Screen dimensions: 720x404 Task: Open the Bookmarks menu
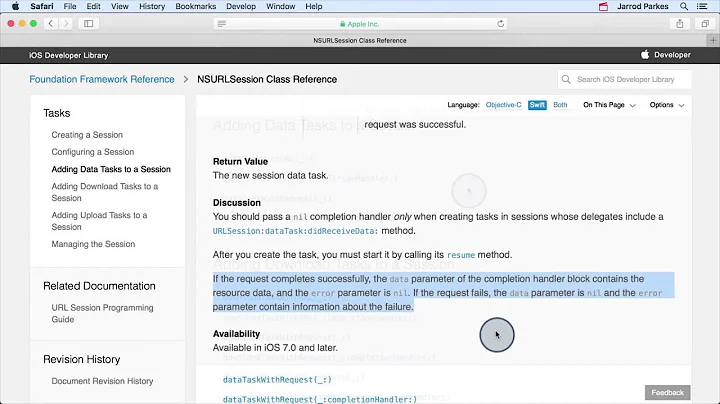point(196,6)
